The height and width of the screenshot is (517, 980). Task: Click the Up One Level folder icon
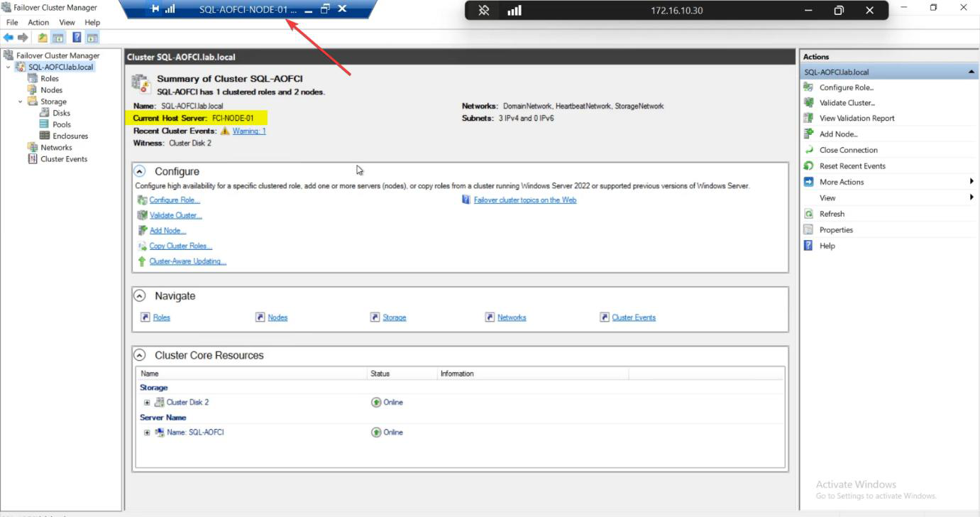pos(43,38)
